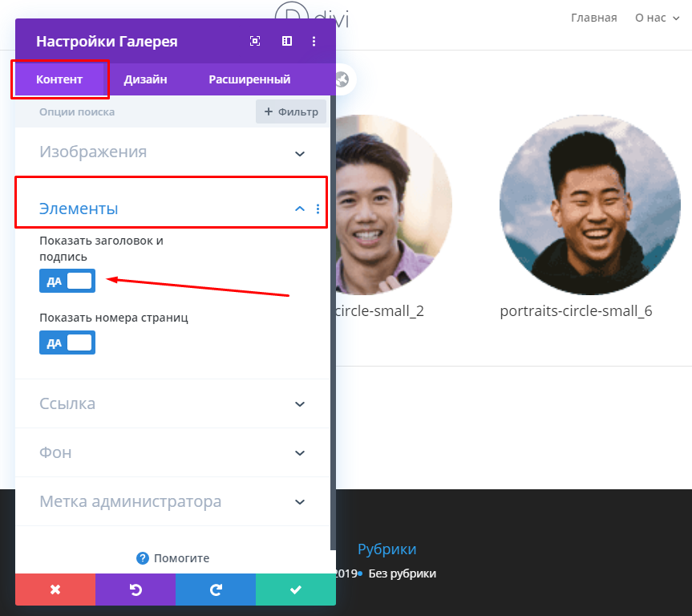Click the purple undo arrow button
This screenshot has width=692, height=616.
click(x=136, y=590)
